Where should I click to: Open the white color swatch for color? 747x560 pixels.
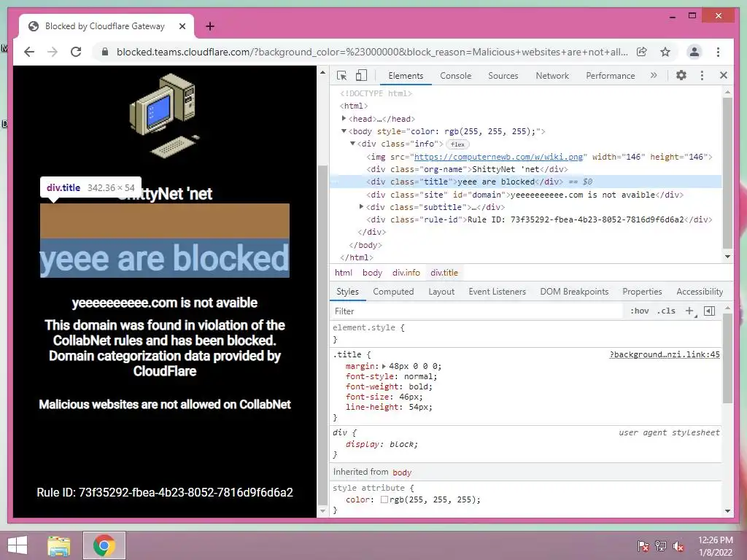pyautogui.click(x=384, y=499)
